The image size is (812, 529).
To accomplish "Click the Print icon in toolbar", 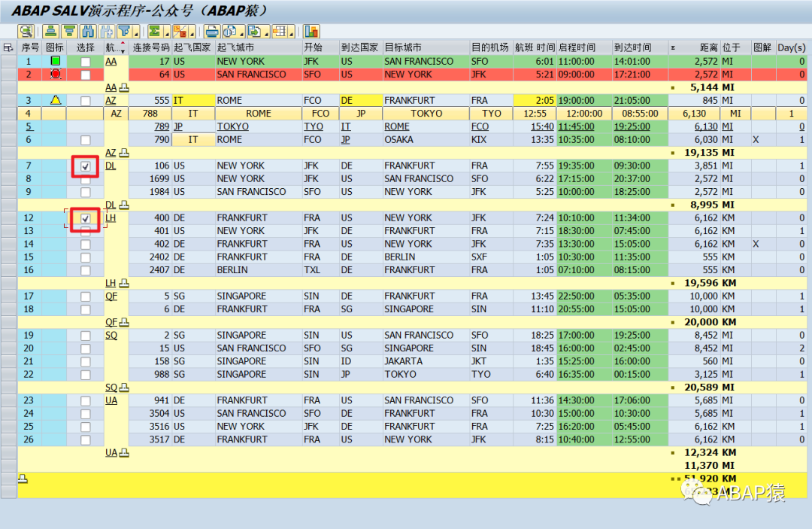I will [x=212, y=32].
